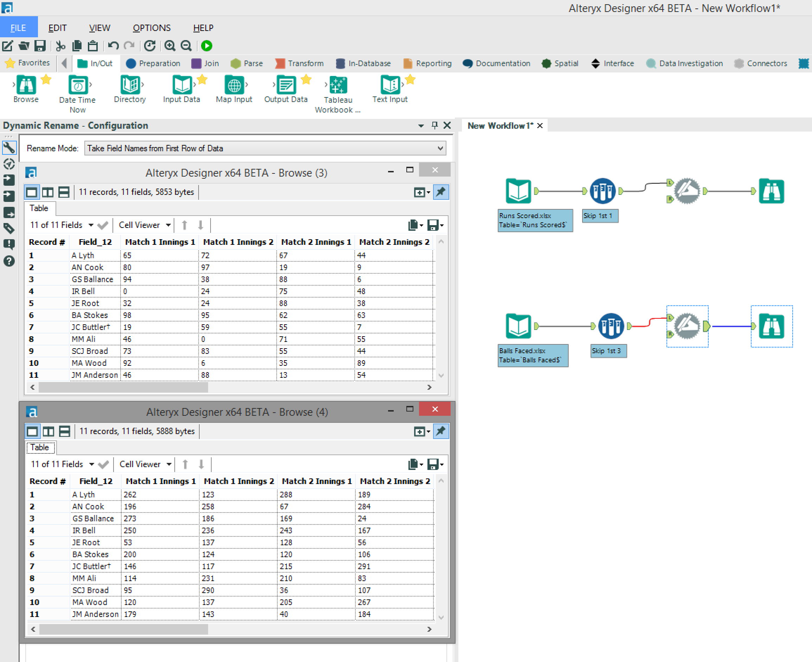Screen dimensions: 812x662
Task: Open the OPTIONS menu
Action: 152,28
